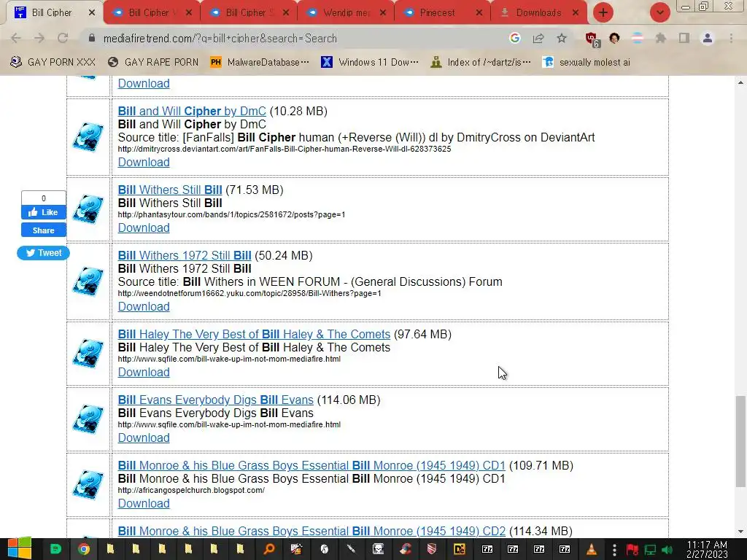The width and height of the screenshot is (747, 560).
Task: Click the page vertical scrollbar thumb
Action: [x=740, y=441]
